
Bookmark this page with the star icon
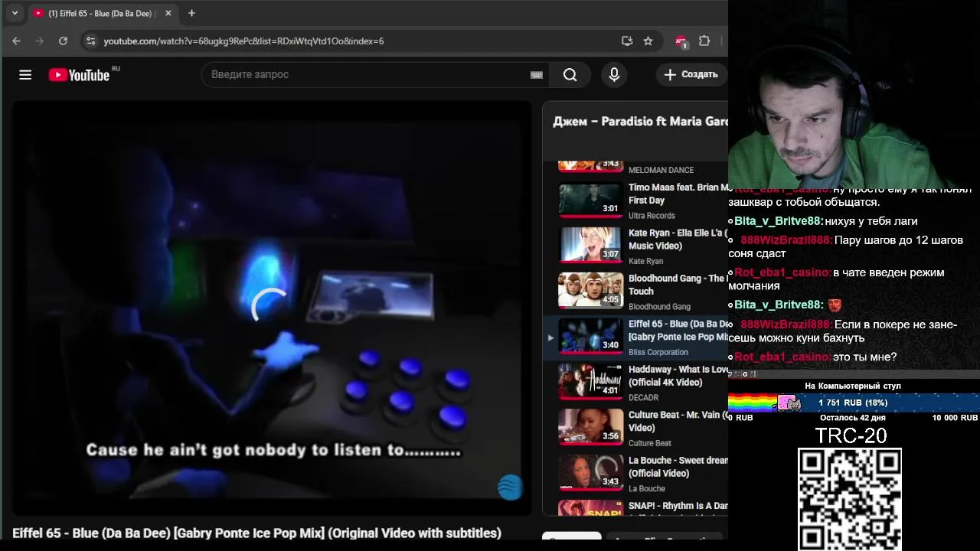click(648, 41)
